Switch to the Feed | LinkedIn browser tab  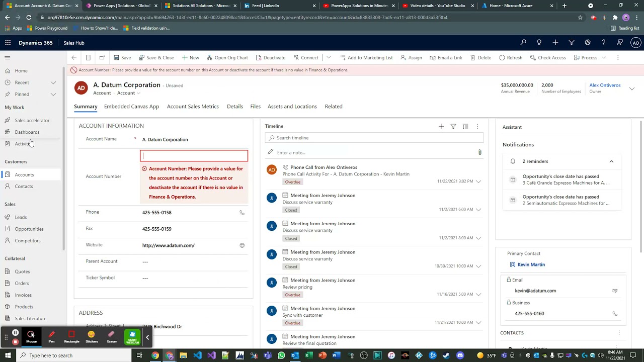coord(279,6)
